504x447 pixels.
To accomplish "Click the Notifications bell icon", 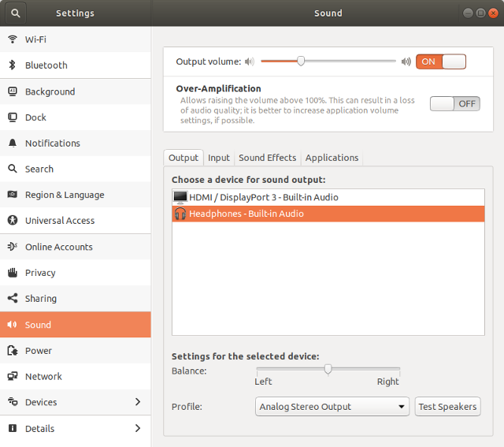I will tap(13, 143).
